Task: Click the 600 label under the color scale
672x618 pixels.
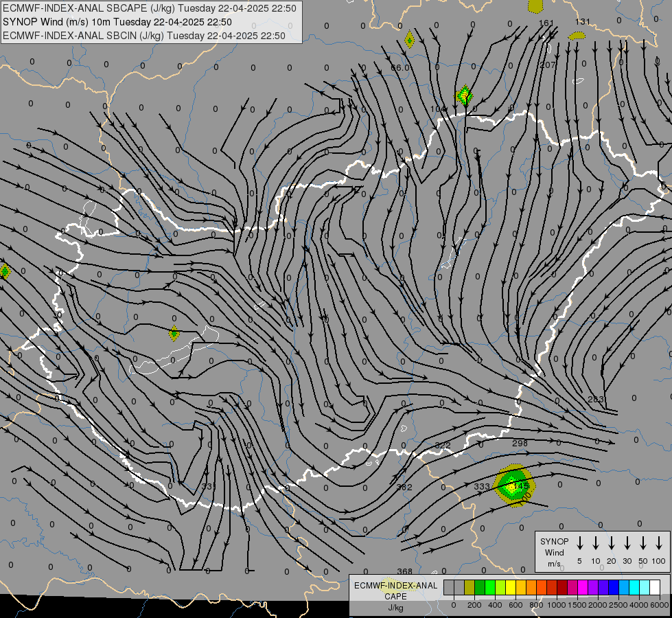Action: point(515,605)
